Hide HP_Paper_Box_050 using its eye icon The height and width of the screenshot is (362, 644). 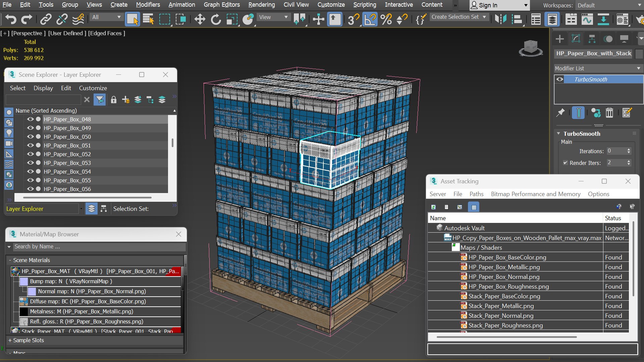click(x=30, y=136)
